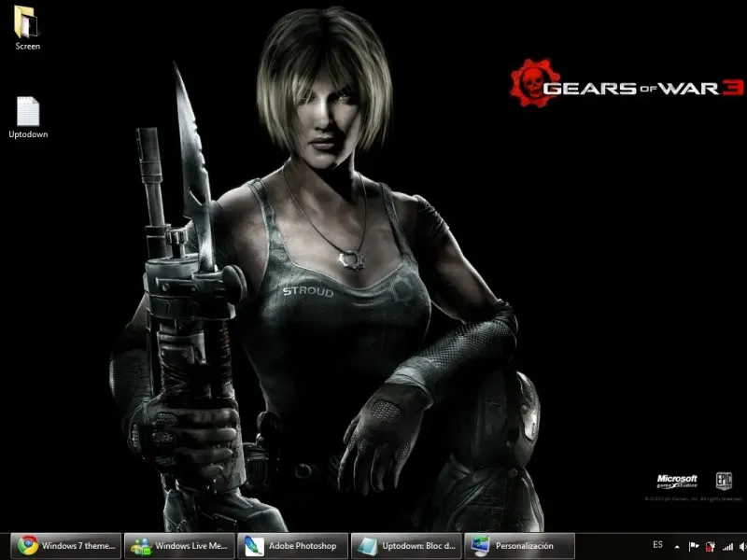
Task: Select the Screen folder on desktop
Action: [27, 28]
